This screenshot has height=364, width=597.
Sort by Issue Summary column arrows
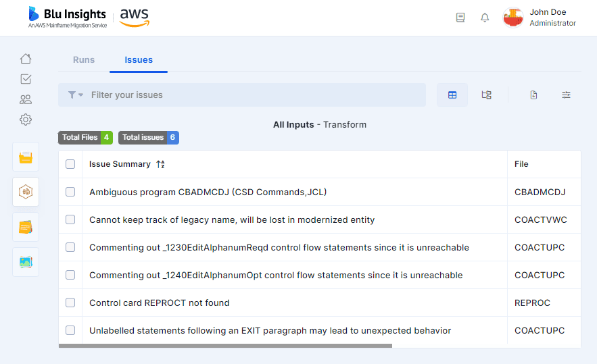(160, 164)
